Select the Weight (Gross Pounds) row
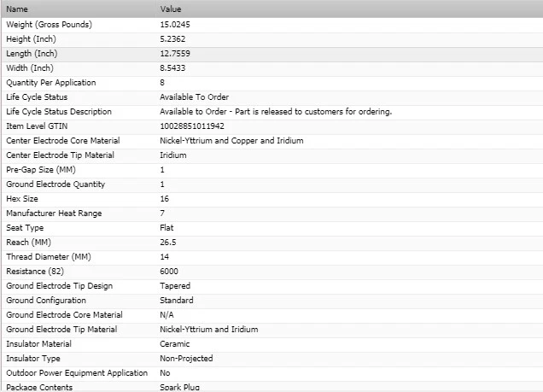Image resolution: width=543 pixels, height=392 pixels. tap(49, 25)
